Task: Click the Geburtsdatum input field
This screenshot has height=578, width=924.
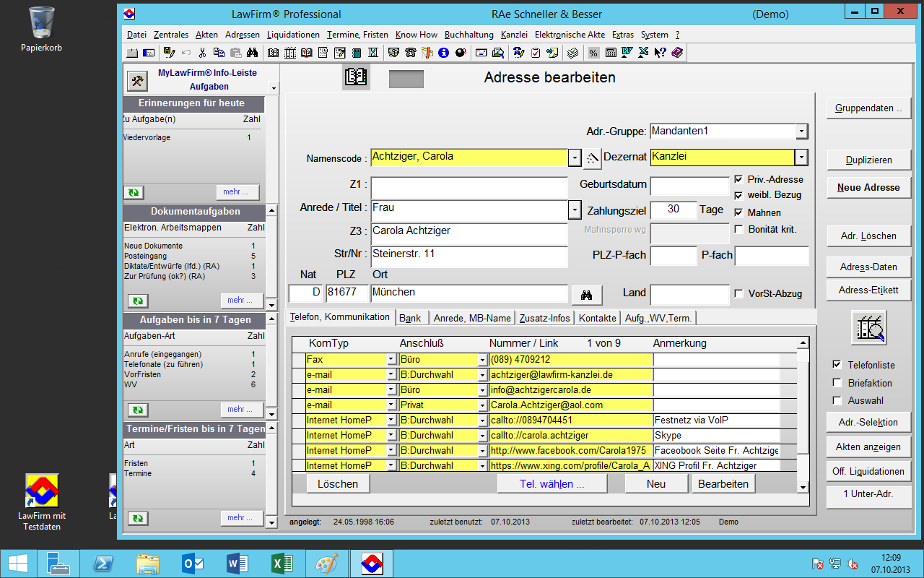Action: tap(690, 186)
